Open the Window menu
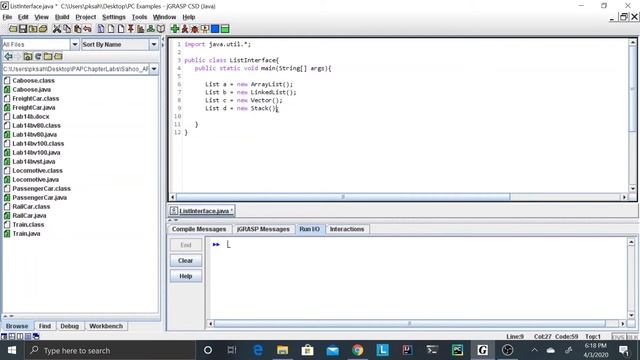Screen dimensions: 640x360 click(x=164, y=17)
